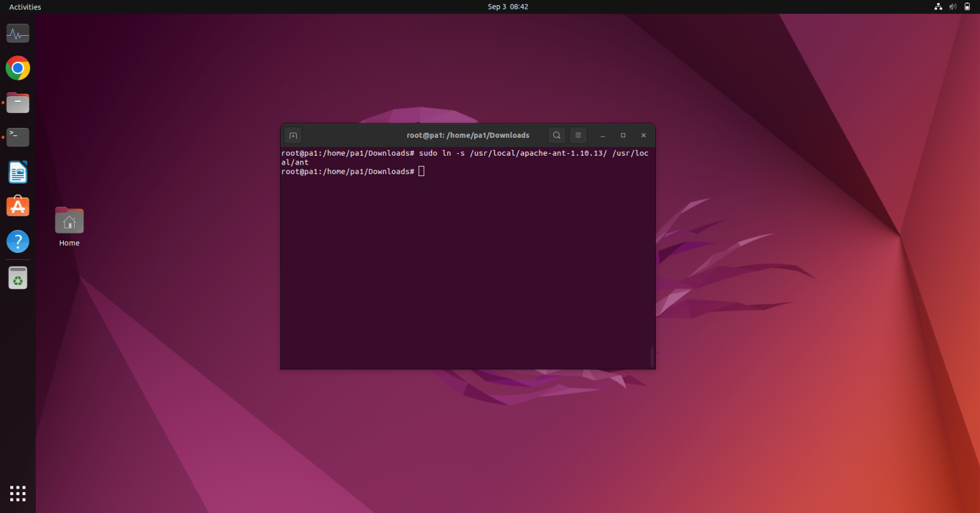
Task: Open the Terminal icon in the dock
Action: pos(17,137)
